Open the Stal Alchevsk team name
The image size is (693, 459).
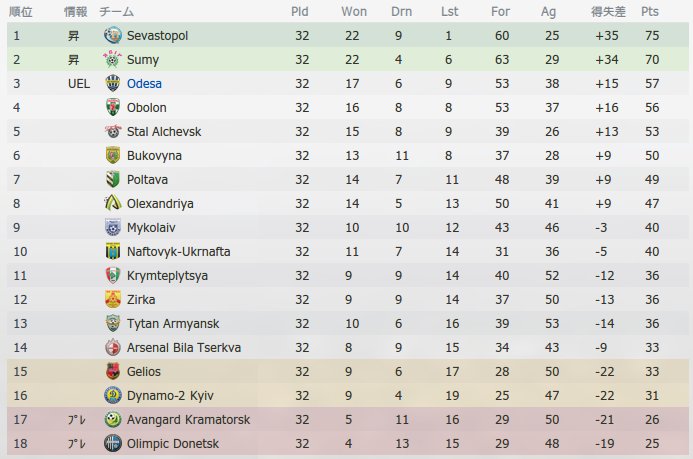164,131
